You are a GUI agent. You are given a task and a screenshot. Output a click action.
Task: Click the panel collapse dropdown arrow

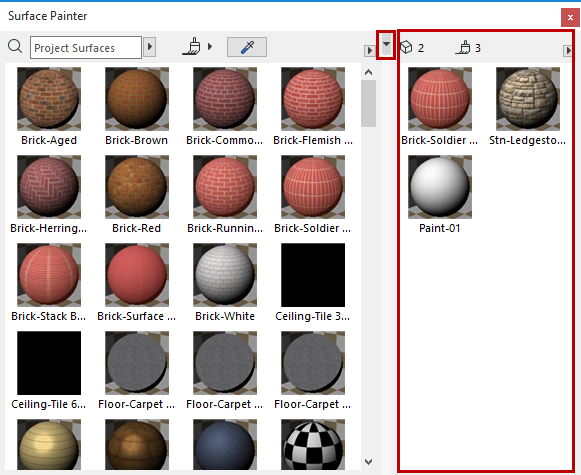tap(386, 44)
